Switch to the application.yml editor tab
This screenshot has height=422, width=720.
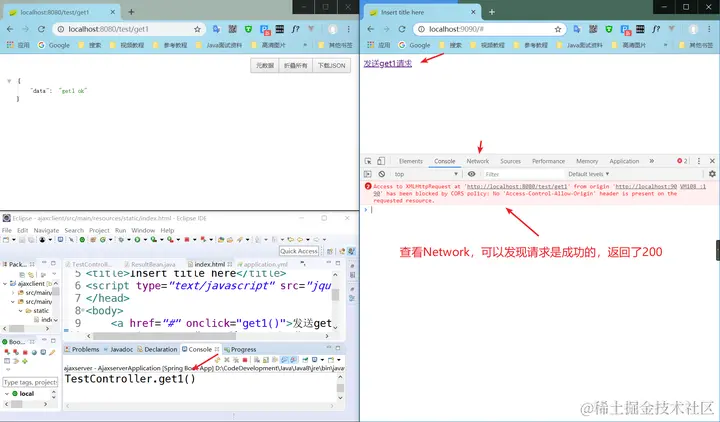pyautogui.click(x=262, y=264)
